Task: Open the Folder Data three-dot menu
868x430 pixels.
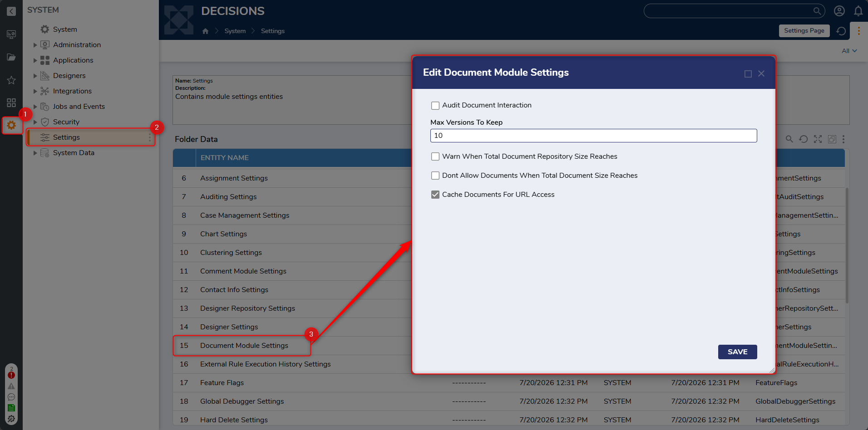Action: (x=843, y=139)
